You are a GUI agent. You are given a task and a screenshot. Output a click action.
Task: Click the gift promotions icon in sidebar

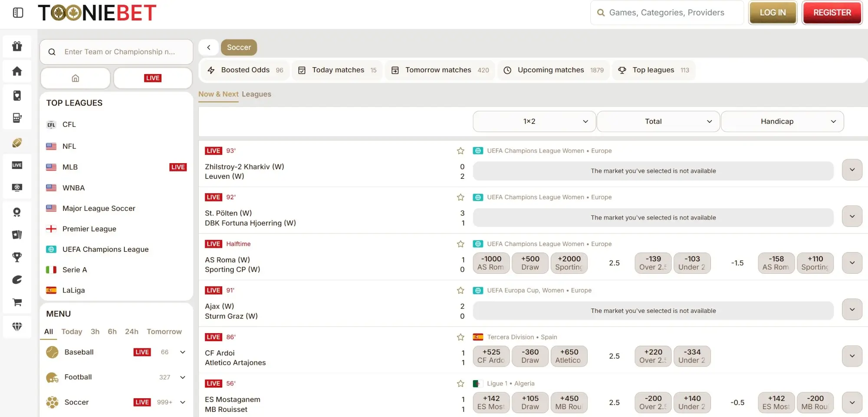click(17, 46)
